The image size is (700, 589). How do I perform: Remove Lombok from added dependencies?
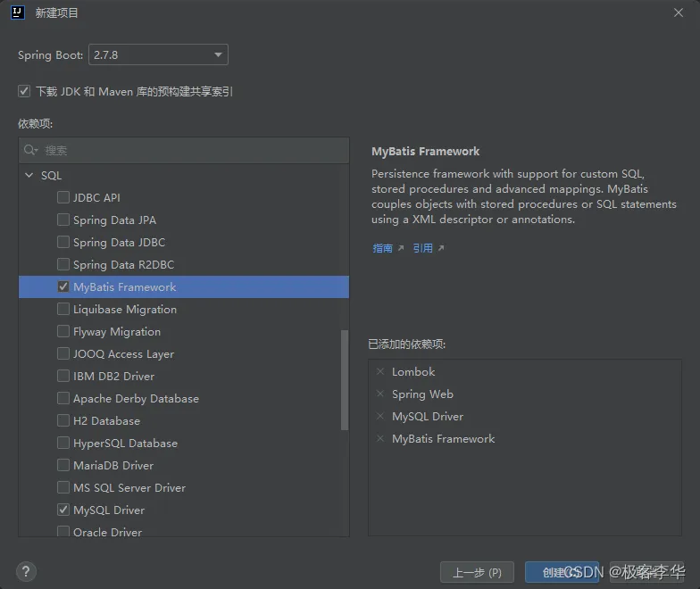click(380, 371)
